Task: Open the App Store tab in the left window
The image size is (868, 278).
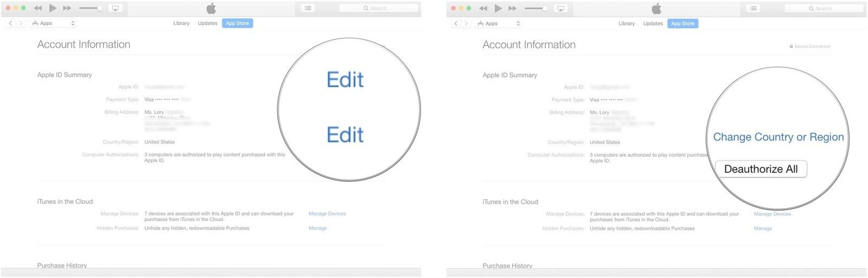Action: pos(237,23)
